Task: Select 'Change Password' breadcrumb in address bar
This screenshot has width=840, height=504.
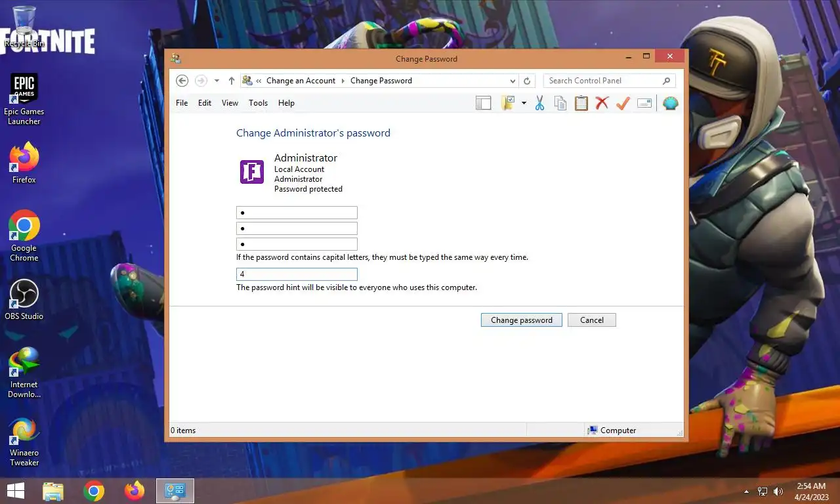Action: coord(381,81)
